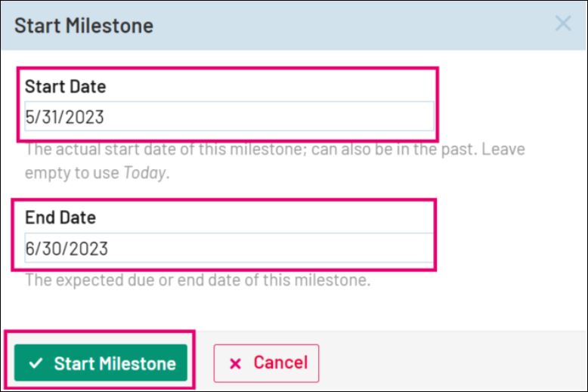Click the blue dialog header bar
The image size is (588, 392).
(340, 25)
